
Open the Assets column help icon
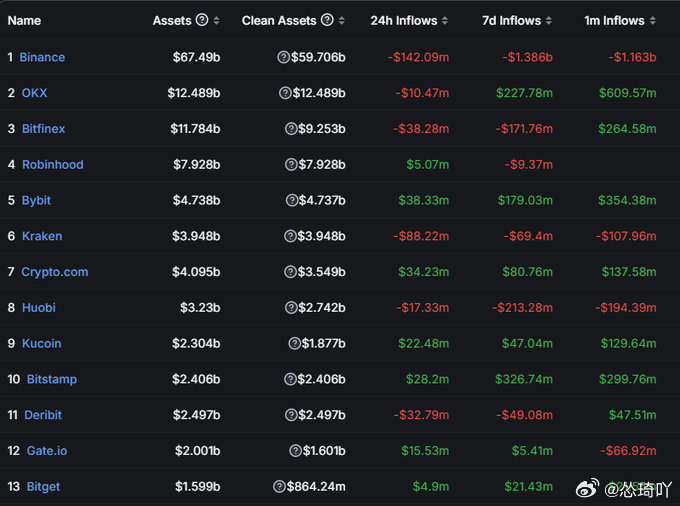(x=202, y=20)
